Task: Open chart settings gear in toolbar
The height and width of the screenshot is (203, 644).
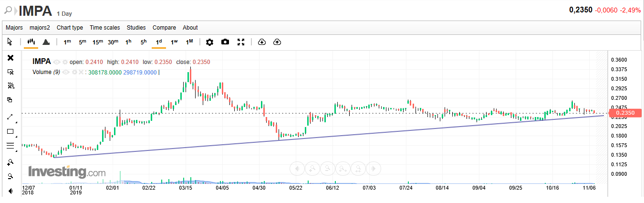Action: click(209, 42)
